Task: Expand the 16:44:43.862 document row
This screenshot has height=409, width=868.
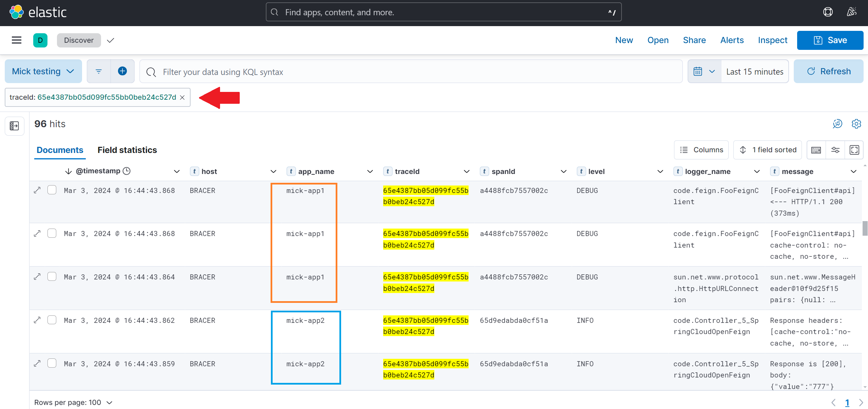Action: coord(37,320)
